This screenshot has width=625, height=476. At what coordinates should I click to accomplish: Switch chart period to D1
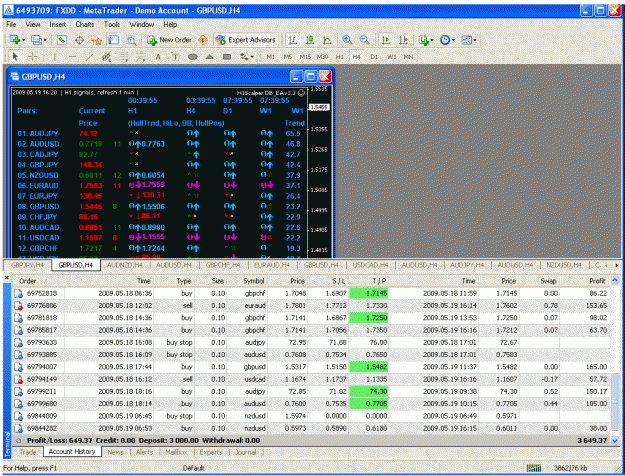click(374, 57)
